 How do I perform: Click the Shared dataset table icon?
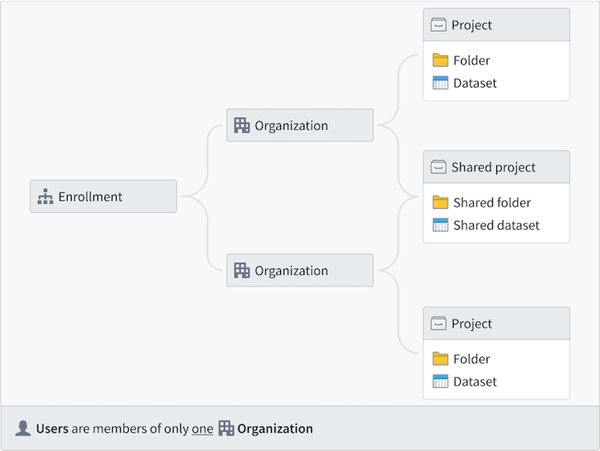click(440, 225)
